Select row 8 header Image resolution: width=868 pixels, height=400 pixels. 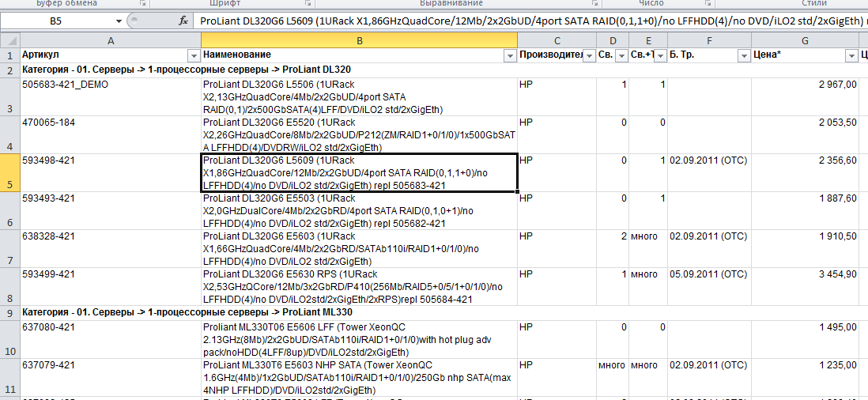(x=10, y=287)
